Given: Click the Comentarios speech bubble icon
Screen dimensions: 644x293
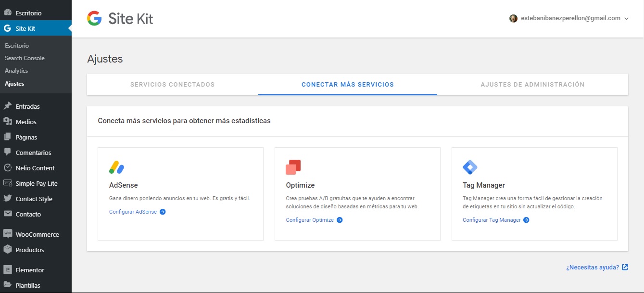Looking at the screenshot, I should [x=7, y=153].
